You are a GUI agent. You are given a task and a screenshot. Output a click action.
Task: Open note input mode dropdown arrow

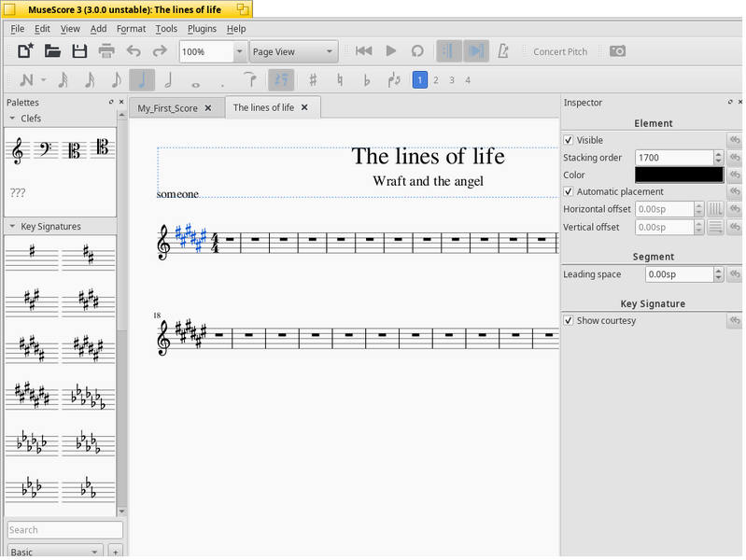coord(43,80)
